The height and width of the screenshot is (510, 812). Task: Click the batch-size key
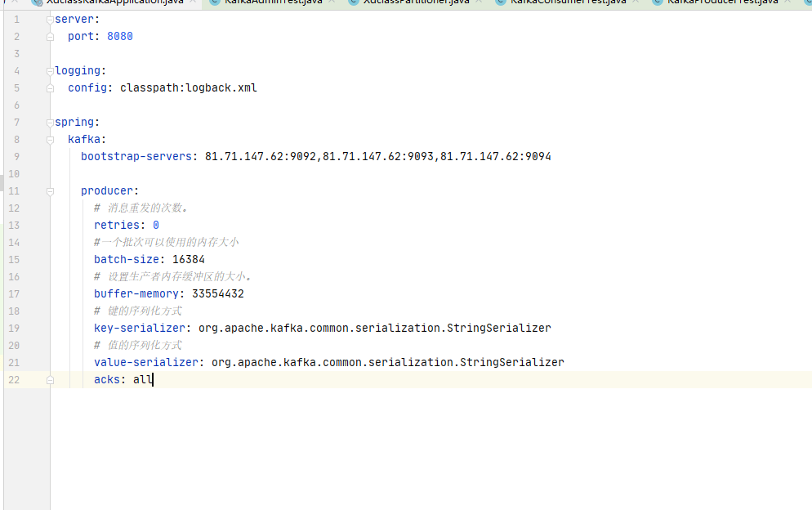pyautogui.click(x=127, y=259)
